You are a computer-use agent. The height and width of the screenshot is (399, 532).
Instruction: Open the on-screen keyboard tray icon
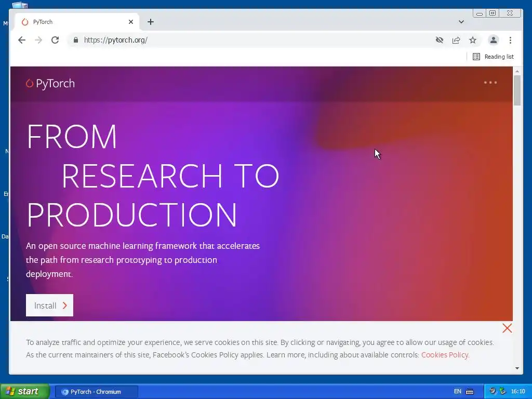click(x=470, y=392)
